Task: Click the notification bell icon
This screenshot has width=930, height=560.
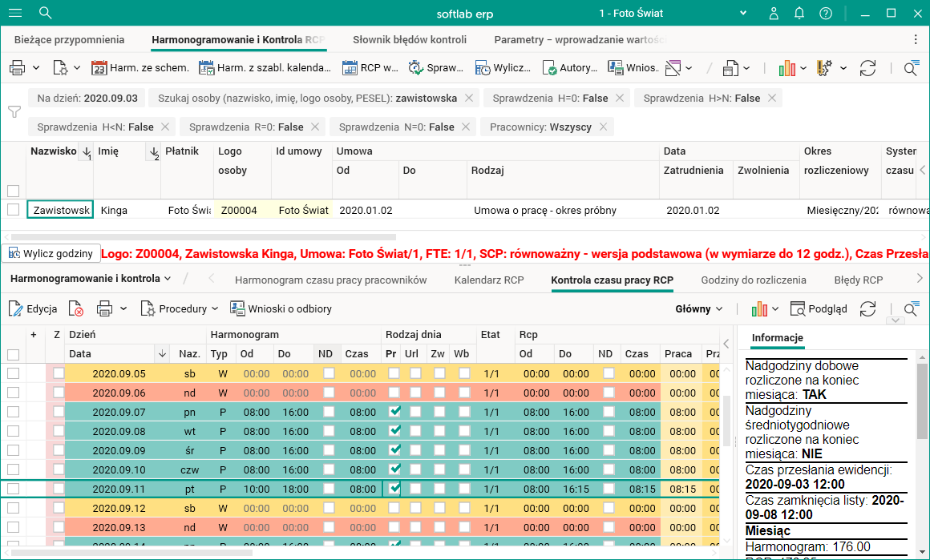Action: coord(799,13)
